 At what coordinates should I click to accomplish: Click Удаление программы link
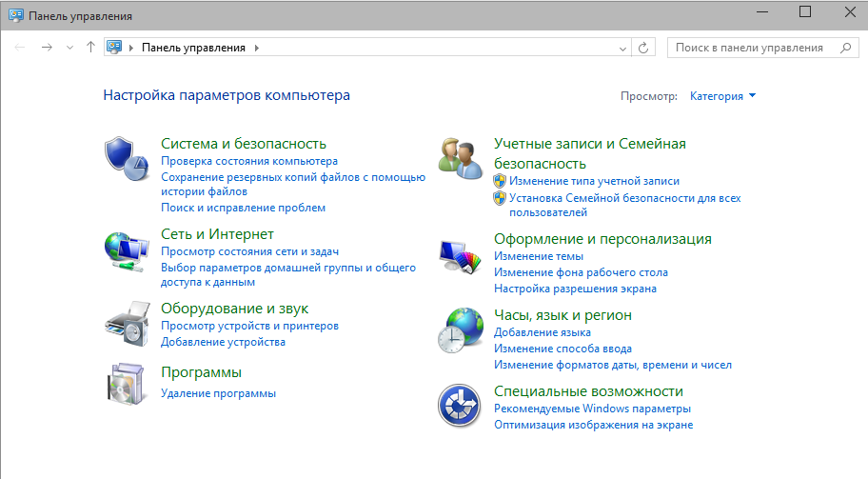click(218, 393)
